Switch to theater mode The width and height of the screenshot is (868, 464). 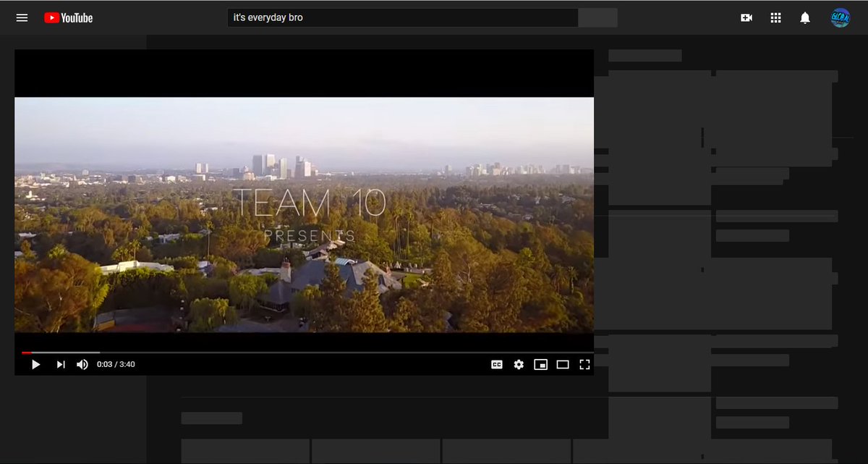pyautogui.click(x=563, y=364)
